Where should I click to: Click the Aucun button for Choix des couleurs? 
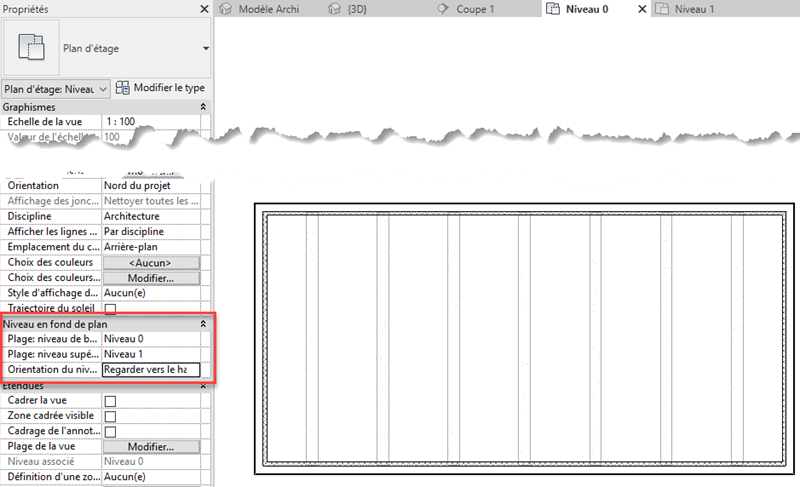[151, 262]
